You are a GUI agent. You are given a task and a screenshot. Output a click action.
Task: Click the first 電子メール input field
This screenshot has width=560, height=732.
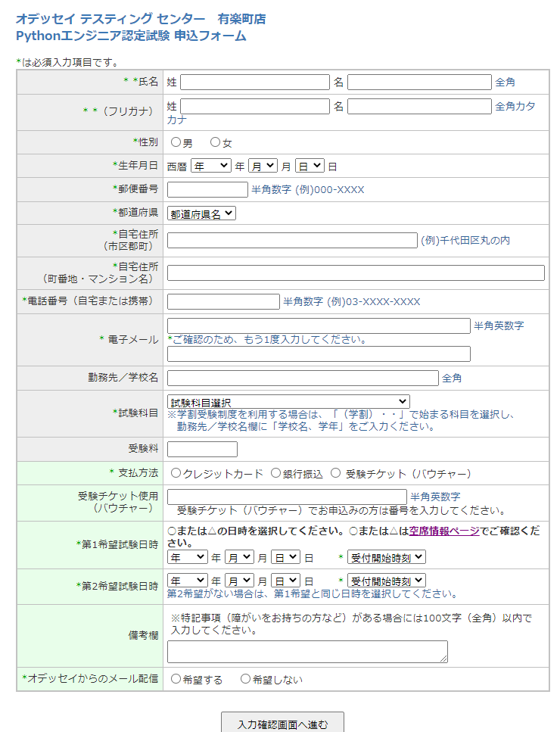click(x=319, y=326)
